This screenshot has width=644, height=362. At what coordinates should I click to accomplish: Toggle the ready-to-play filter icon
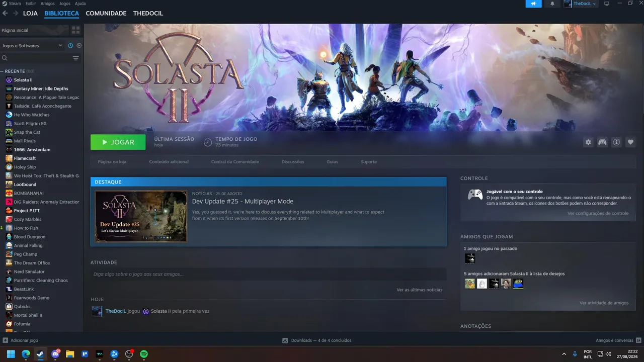tap(79, 46)
